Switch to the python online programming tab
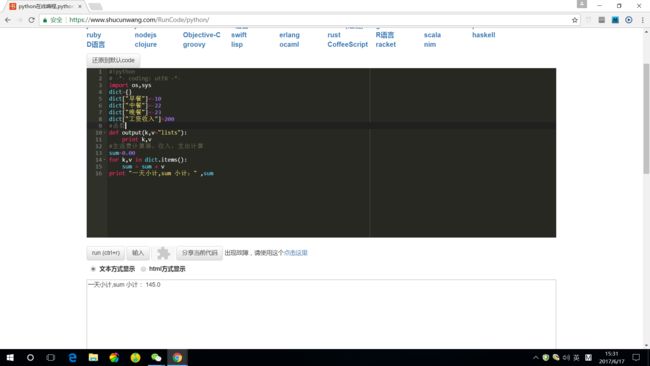Screen dimensions: 650x366 click(45, 6)
